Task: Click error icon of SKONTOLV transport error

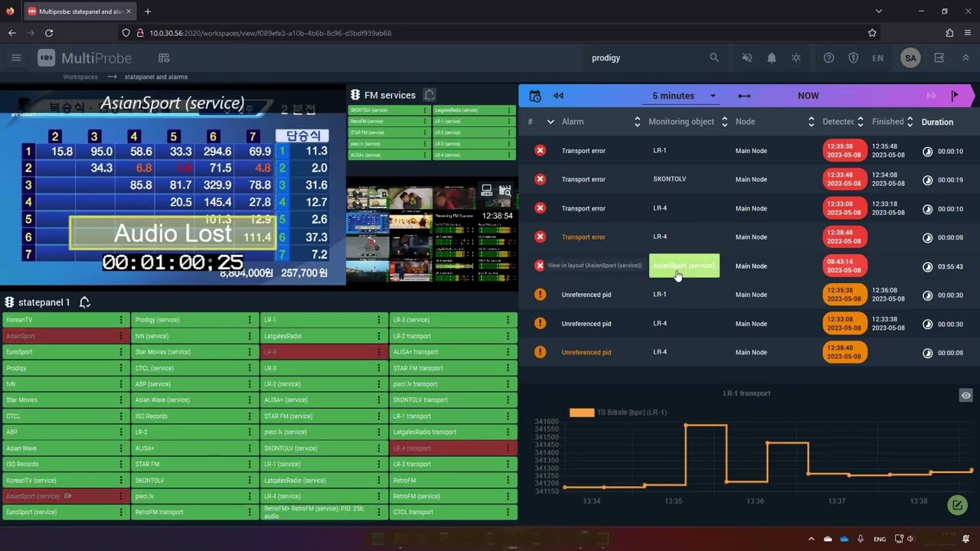Action: point(541,179)
